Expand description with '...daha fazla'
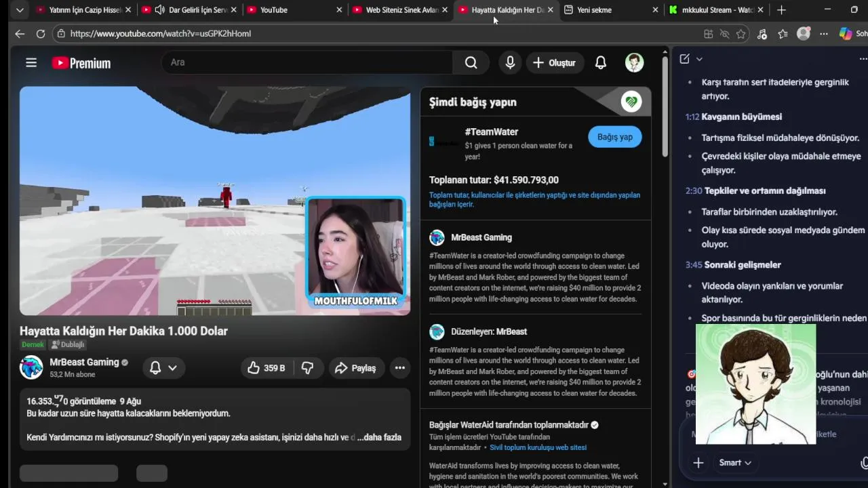 coord(379,437)
